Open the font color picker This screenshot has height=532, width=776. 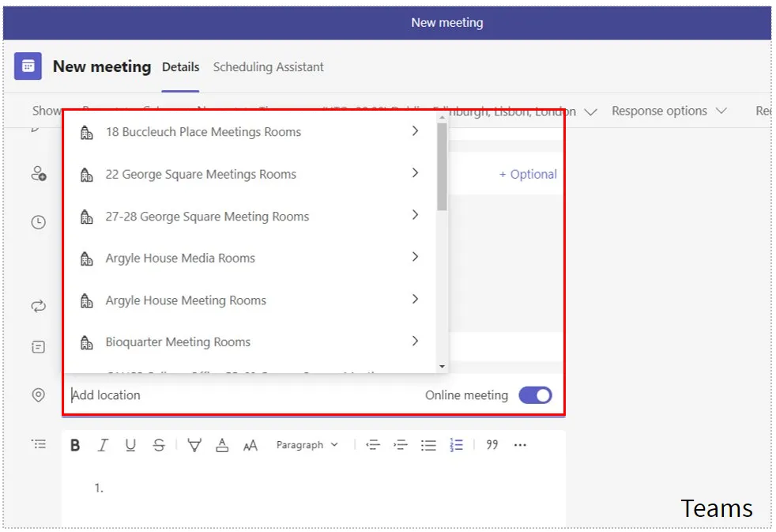coord(222,444)
